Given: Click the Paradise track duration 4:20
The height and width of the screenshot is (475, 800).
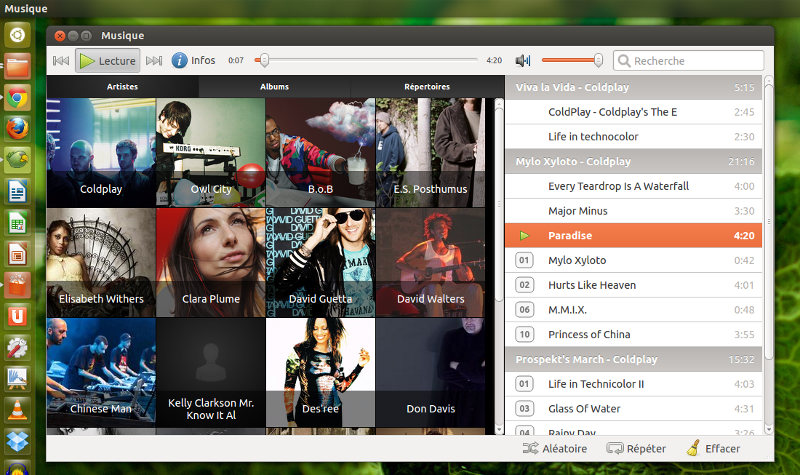Looking at the screenshot, I should [744, 236].
